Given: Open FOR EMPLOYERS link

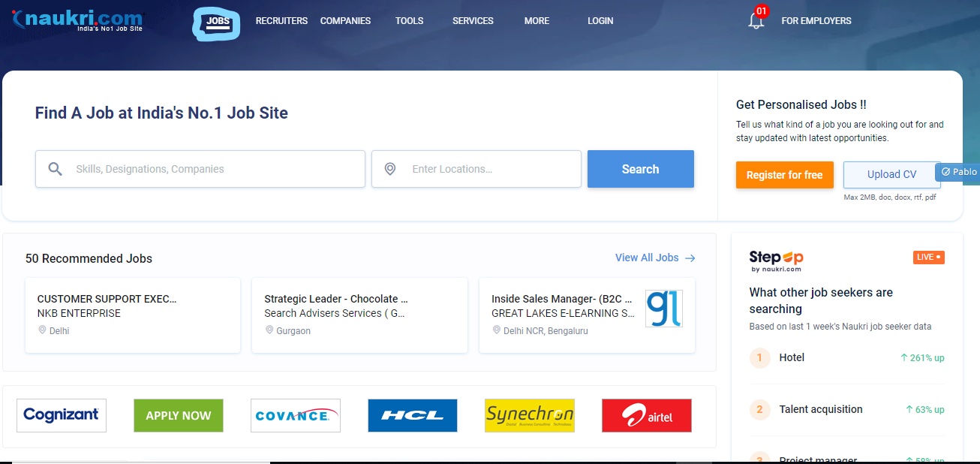Looking at the screenshot, I should [816, 21].
